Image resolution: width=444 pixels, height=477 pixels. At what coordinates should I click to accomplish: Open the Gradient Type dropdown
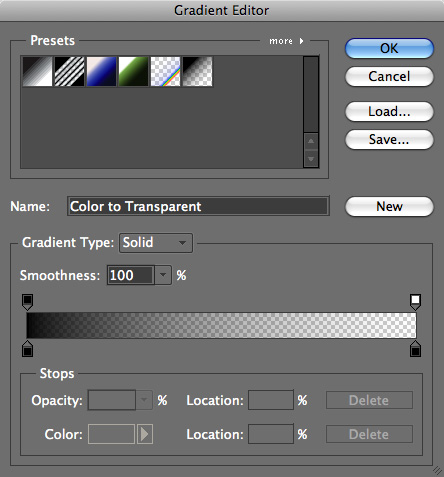click(156, 243)
